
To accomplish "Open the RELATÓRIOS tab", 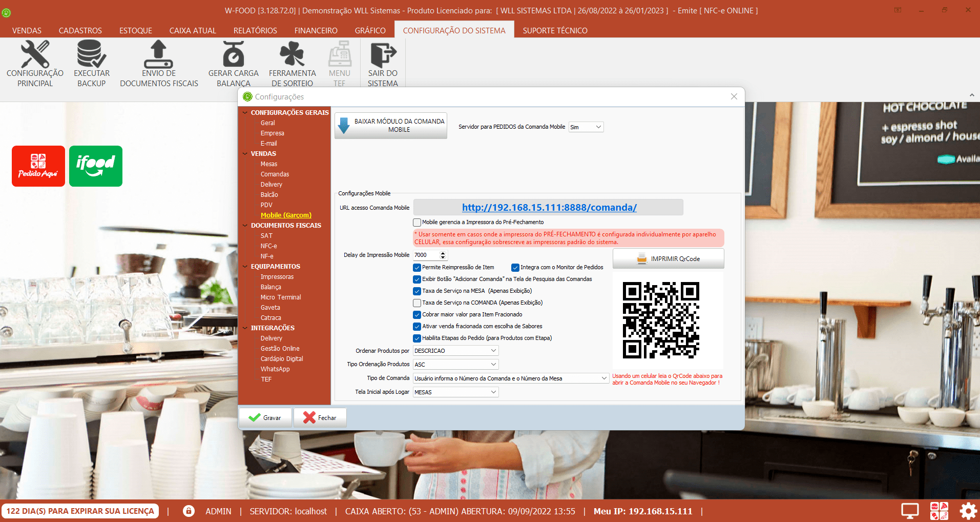I will click(255, 31).
